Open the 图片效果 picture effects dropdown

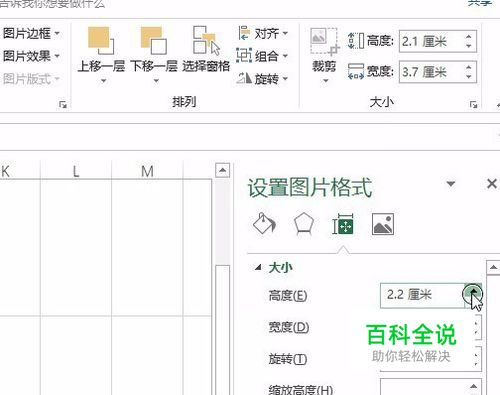31,56
